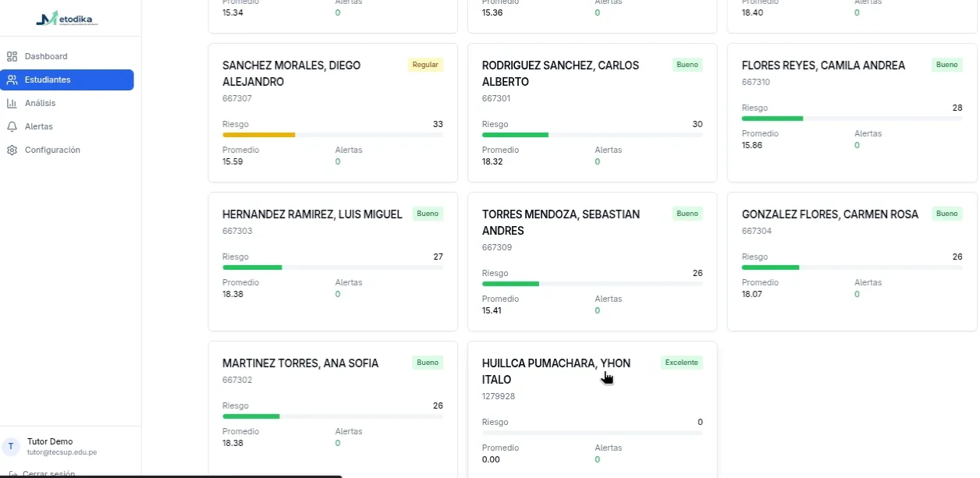The height and width of the screenshot is (478, 980).
Task: Open the Dashboard grid icon
Action: click(12, 56)
